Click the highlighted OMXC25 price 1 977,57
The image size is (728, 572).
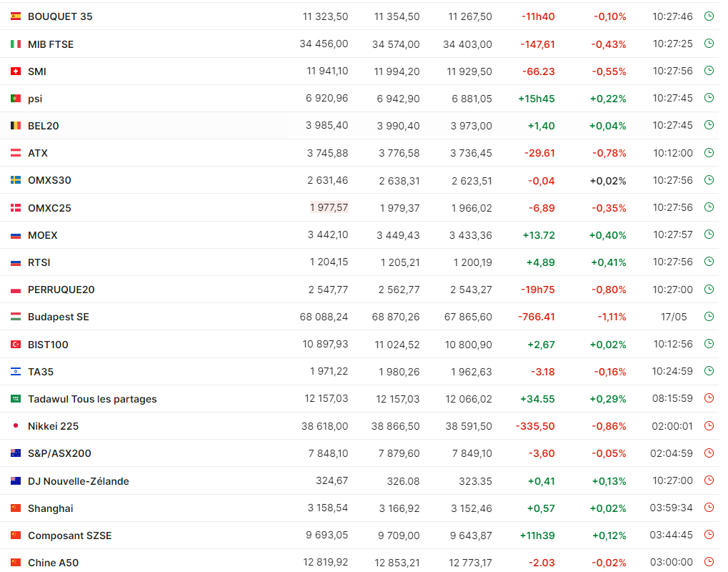[329, 207]
